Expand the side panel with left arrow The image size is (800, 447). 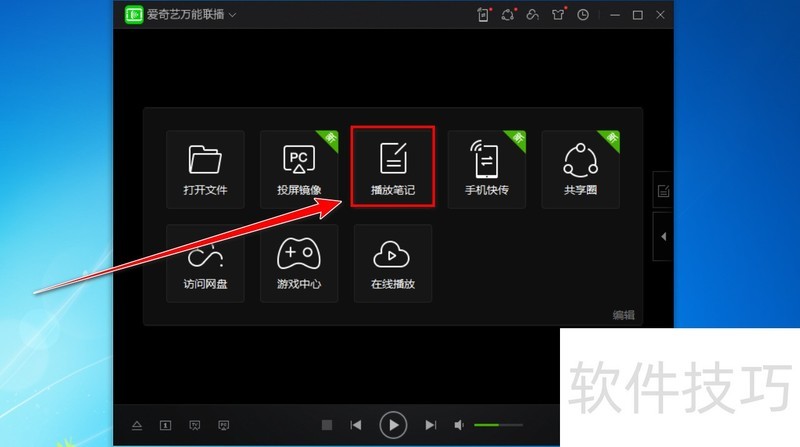pos(663,237)
